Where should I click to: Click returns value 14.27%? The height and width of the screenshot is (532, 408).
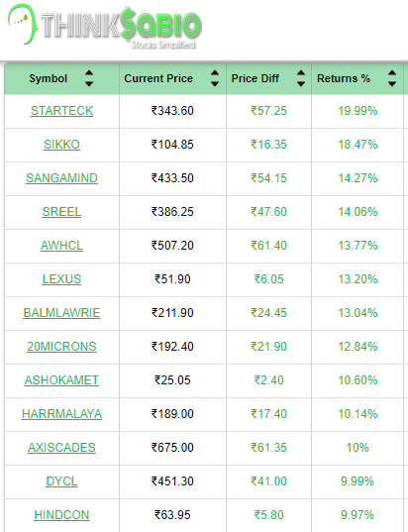coord(357,178)
